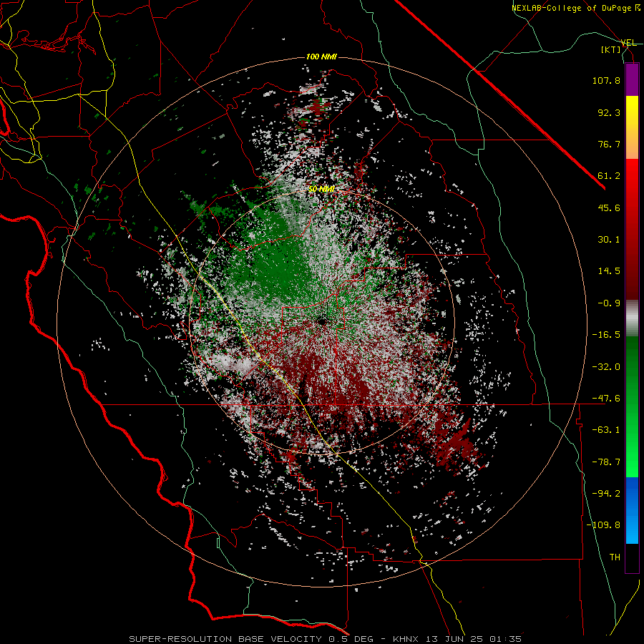Click the 76.7 velocity scale value
Screen dimensions: 644x644
(609, 144)
